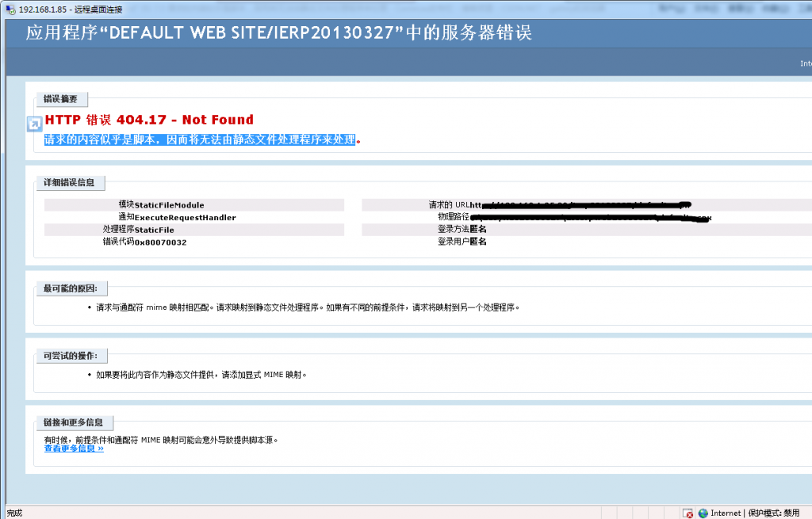This screenshot has width=812, height=519.
Task: Select the 错误摘要 section label
Action: (62, 99)
